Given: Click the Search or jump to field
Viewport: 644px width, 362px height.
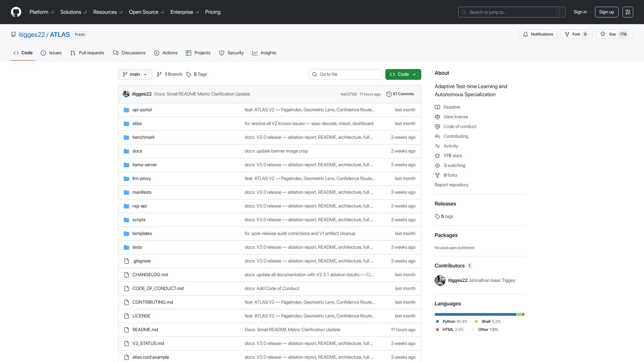Looking at the screenshot, I should (512, 12).
